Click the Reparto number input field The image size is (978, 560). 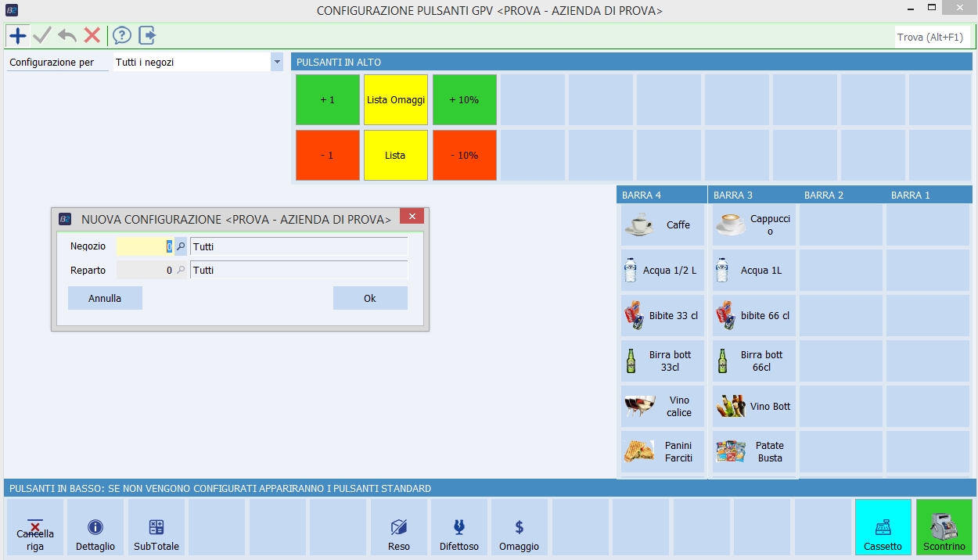tap(145, 270)
